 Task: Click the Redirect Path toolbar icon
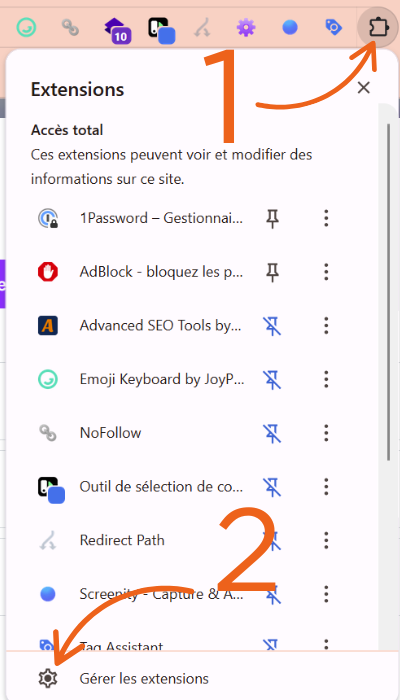(x=203, y=28)
